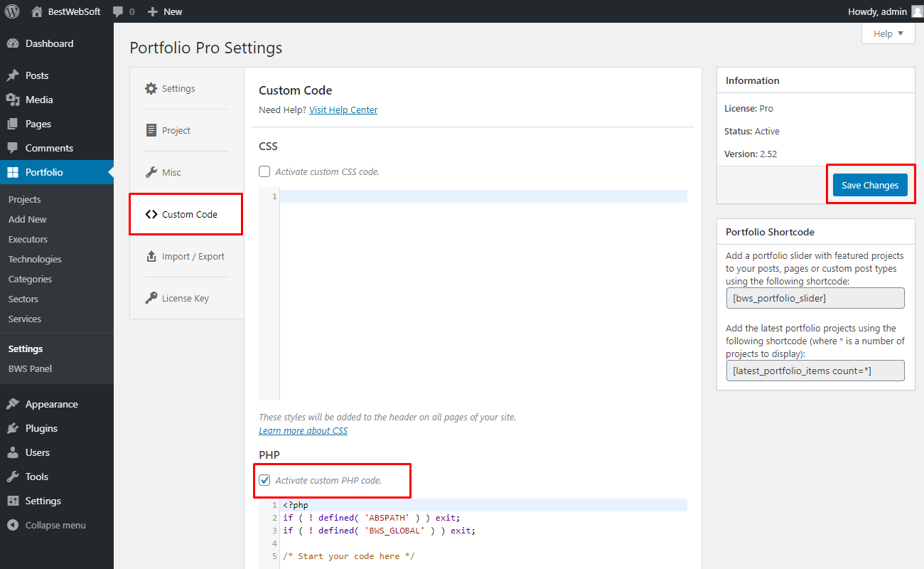924x569 pixels.
Task: Click the Dashboard gauge icon
Action: click(x=13, y=43)
